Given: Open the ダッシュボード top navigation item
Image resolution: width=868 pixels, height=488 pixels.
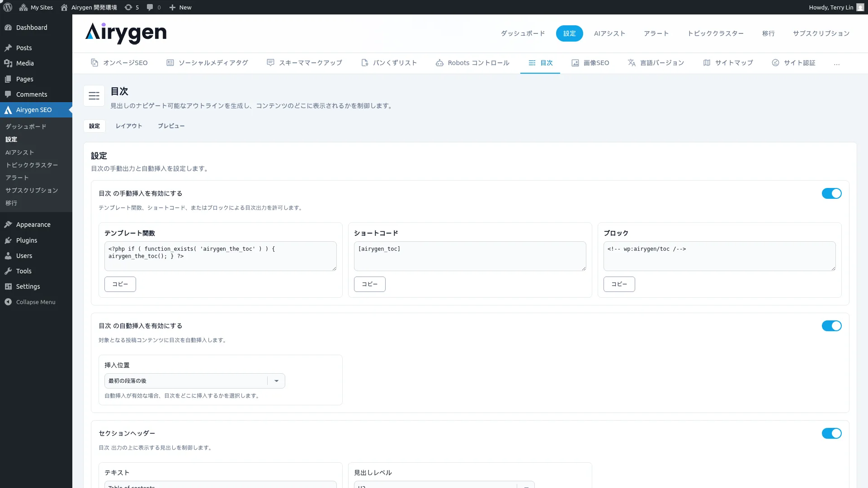Looking at the screenshot, I should point(523,33).
